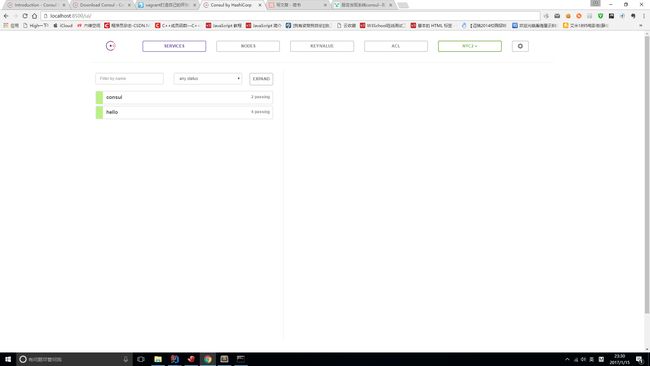This screenshot has height=366, width=650.
Task: Click the green shield extension icon
Action: 600,16
